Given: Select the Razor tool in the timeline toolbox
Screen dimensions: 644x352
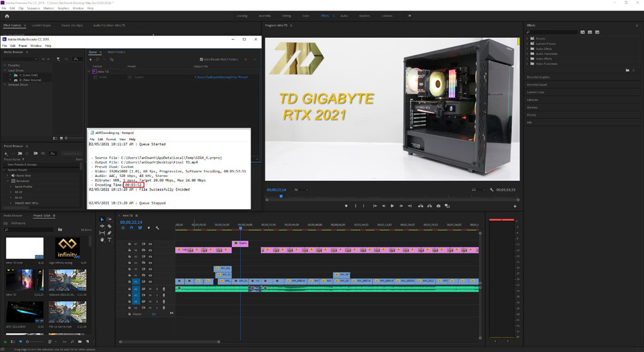Looking at the screenshot, I should [x=109, y=226].
